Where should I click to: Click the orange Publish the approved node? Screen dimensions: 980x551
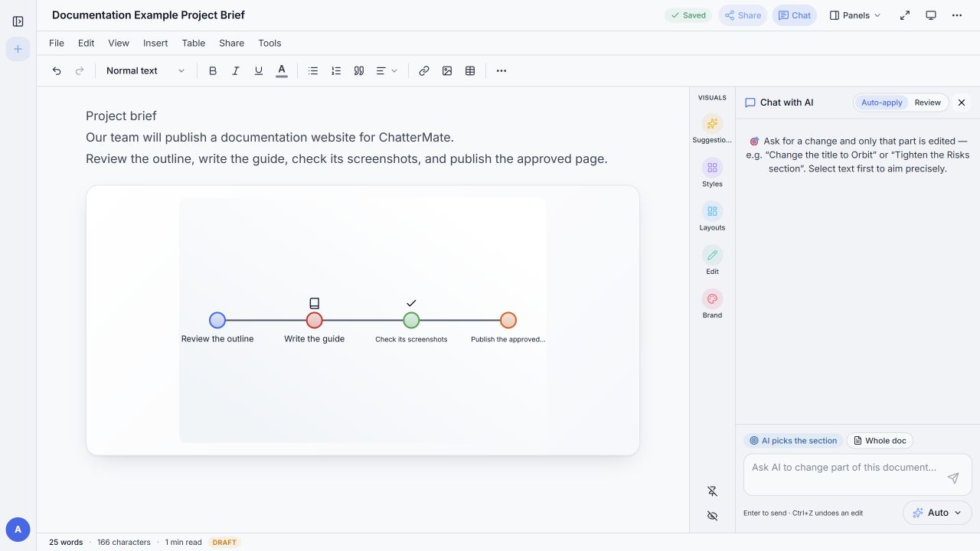[x=508, y=321]
